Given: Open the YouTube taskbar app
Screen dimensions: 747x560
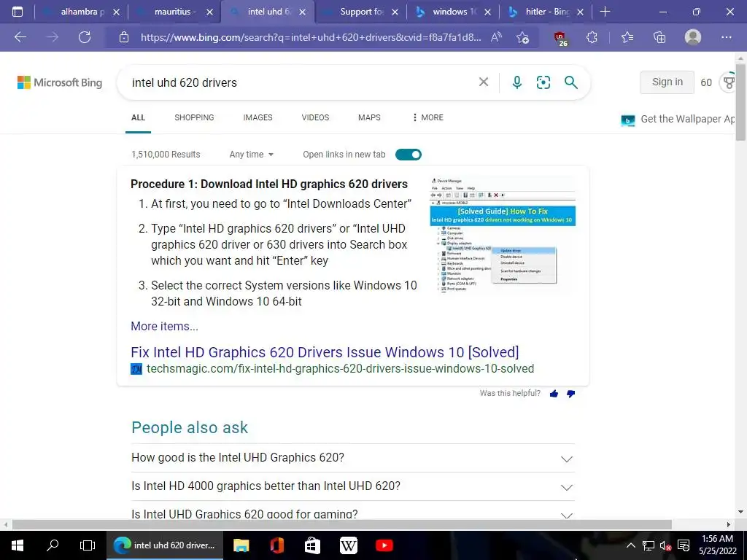Looking at the screenshot, I should click(x=384, y=545).
